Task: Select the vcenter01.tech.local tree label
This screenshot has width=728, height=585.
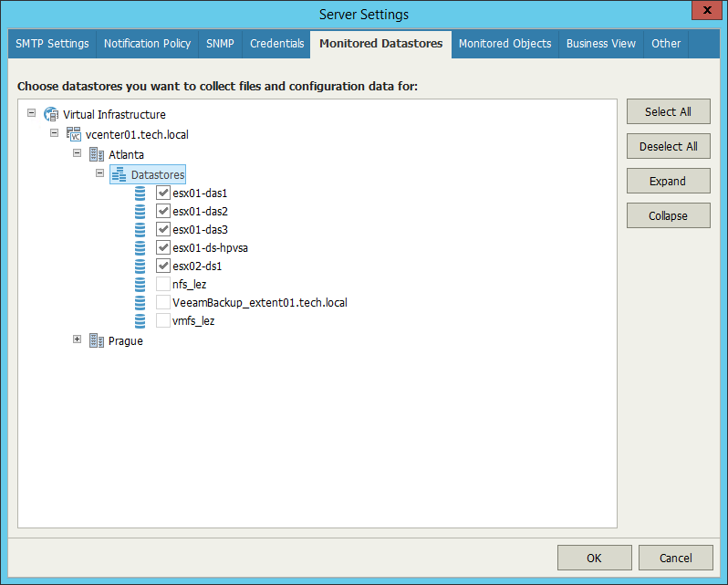Action: pyautogui.click(x=137, y=135)
